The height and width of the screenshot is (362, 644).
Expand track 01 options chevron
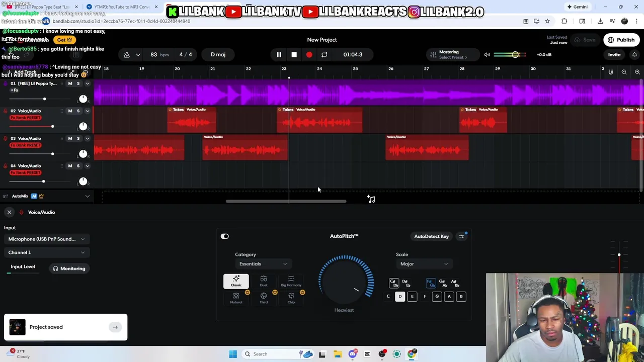click(x=87, y=83)
